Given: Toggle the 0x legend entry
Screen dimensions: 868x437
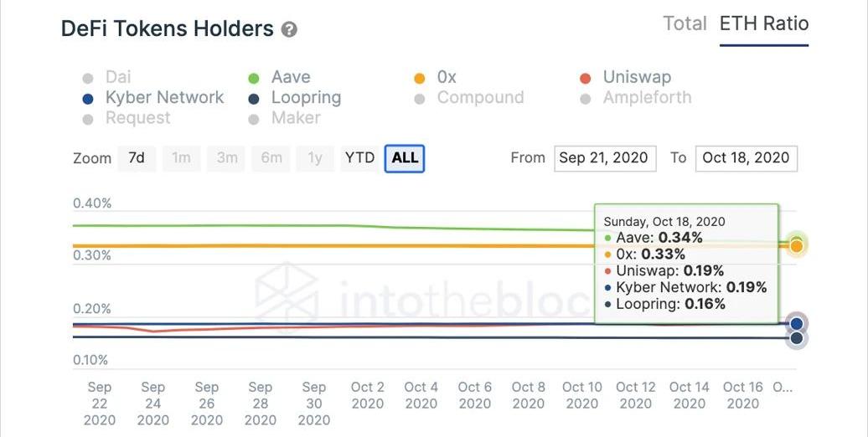Looking at the screenshot, I should click(446, 77).
